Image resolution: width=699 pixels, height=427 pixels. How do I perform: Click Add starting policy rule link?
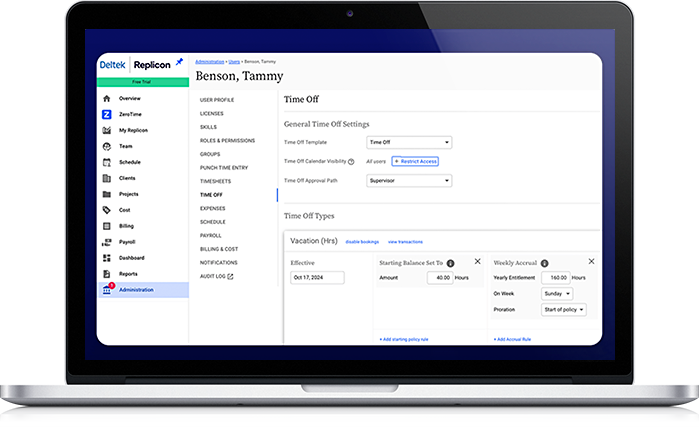point(404,340)
